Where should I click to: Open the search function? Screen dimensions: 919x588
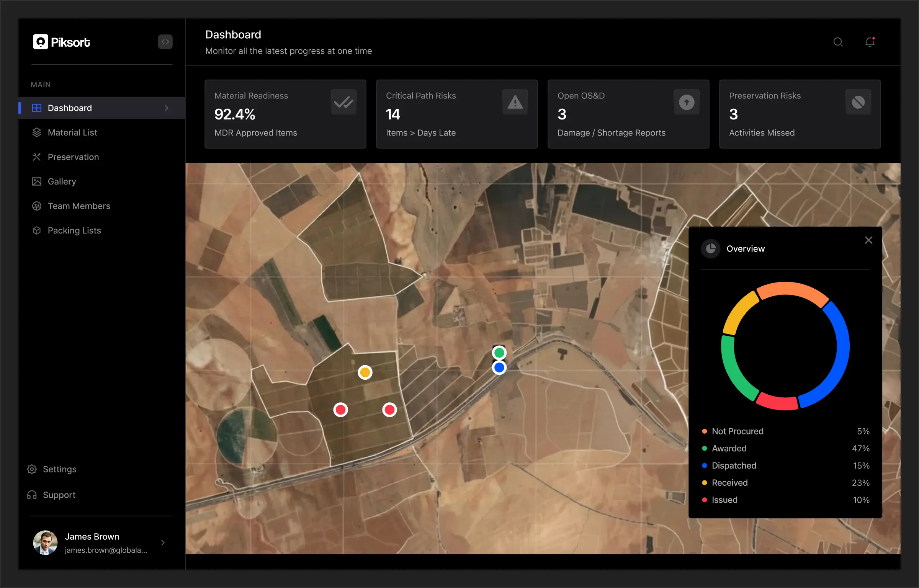point(838,42)
